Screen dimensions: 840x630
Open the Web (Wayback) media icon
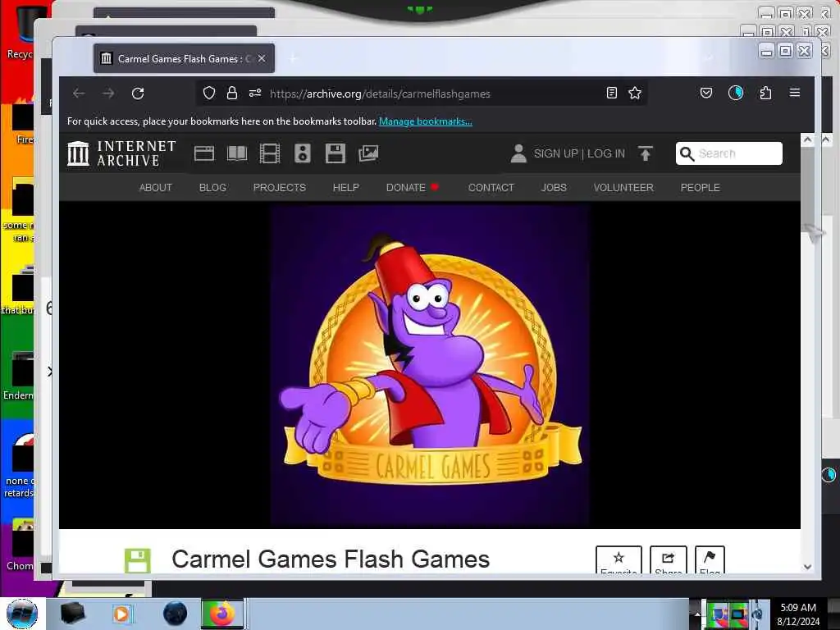[x=204, y=153]
